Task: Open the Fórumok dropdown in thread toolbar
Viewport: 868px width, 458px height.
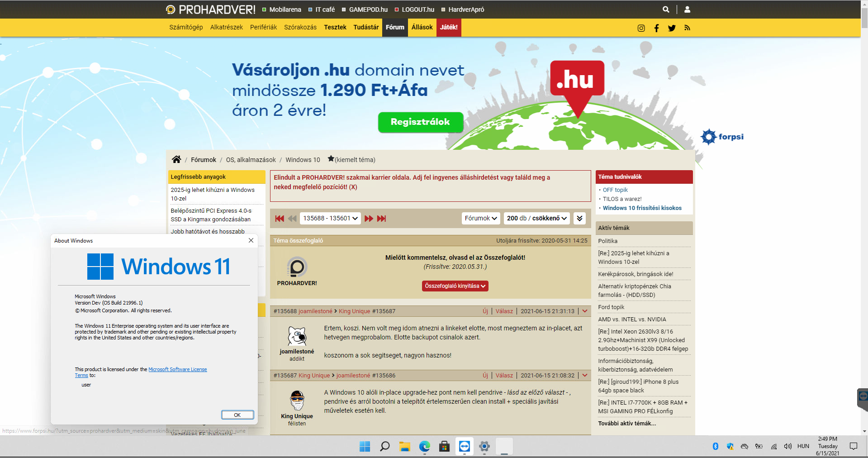Action: pyautogui.click(x=481, y=219)
